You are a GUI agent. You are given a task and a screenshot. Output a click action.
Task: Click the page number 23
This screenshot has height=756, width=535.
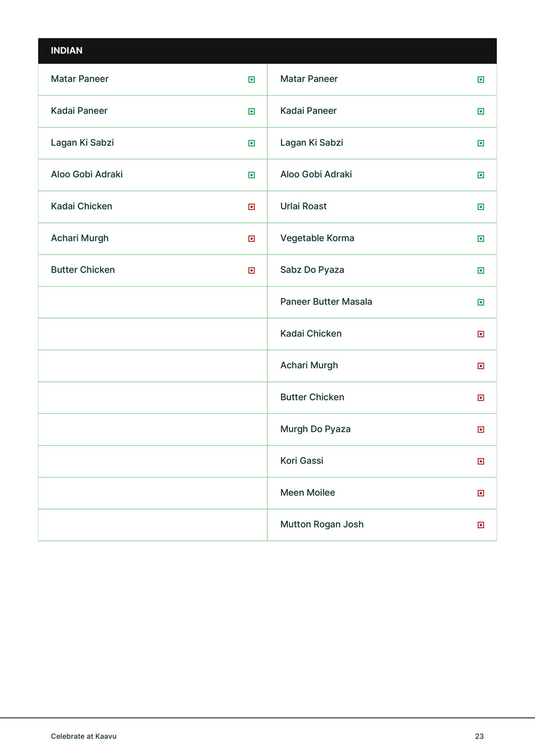click(479, 736)
